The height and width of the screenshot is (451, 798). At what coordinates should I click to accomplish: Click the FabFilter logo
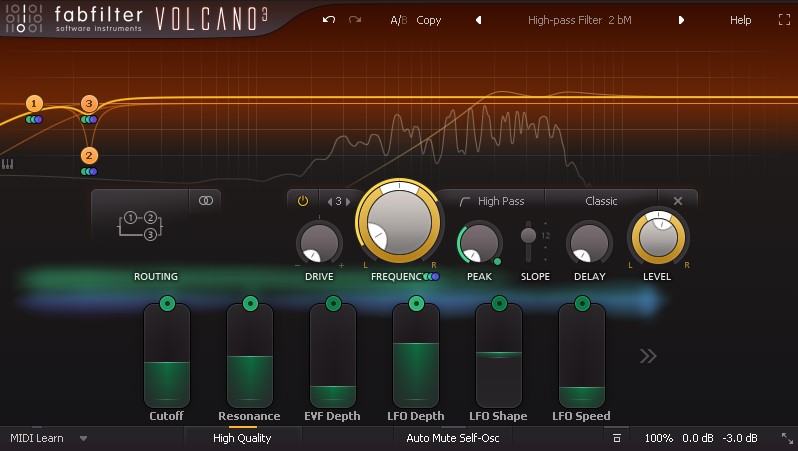pyautogui.click(x=74, y=19)
